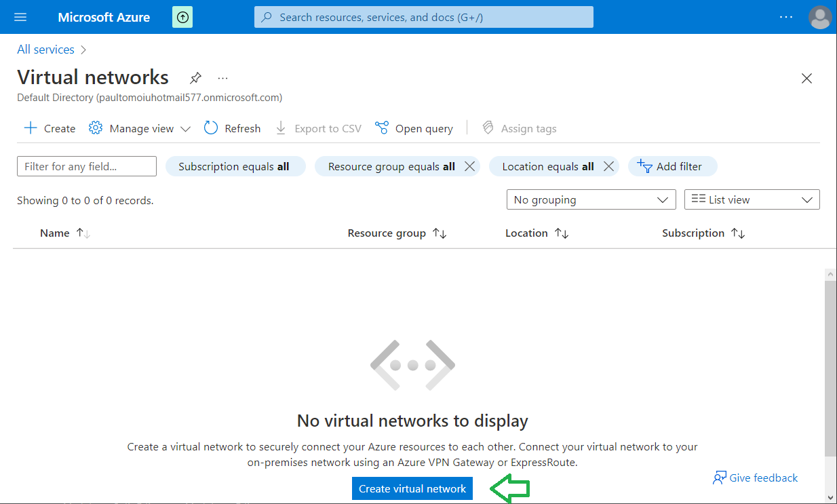Open the account avatar menu
The image size is (837, 504).
820,17
